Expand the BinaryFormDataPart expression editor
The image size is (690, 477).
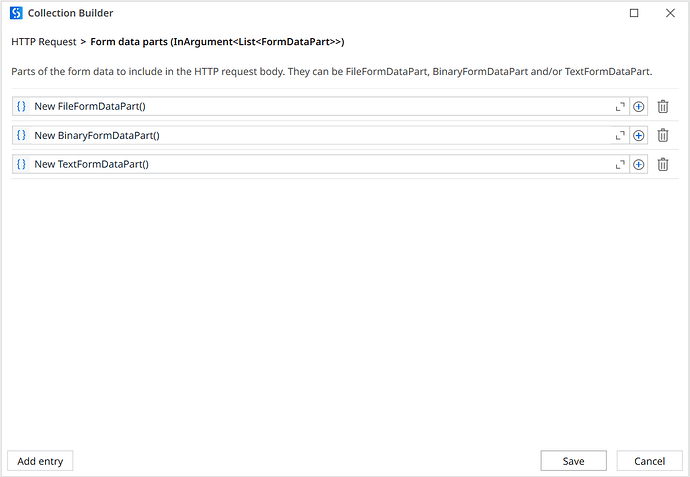pos(620,135)
